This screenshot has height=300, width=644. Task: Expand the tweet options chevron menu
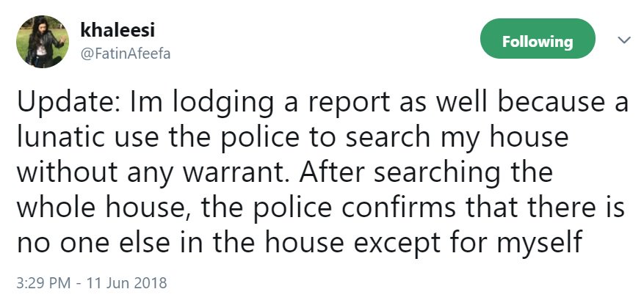pyautogui.click(x=624, y=40)
